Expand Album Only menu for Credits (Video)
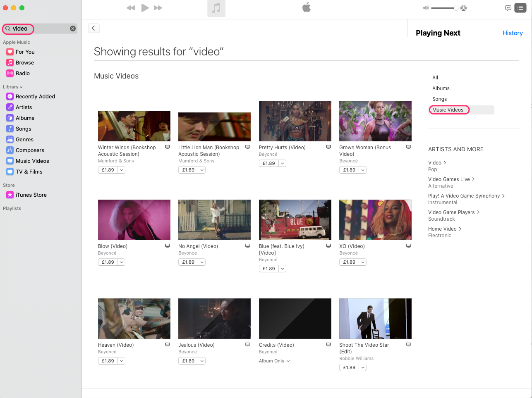The width and height of the screenshot is (532, 398). coord(274,361)
